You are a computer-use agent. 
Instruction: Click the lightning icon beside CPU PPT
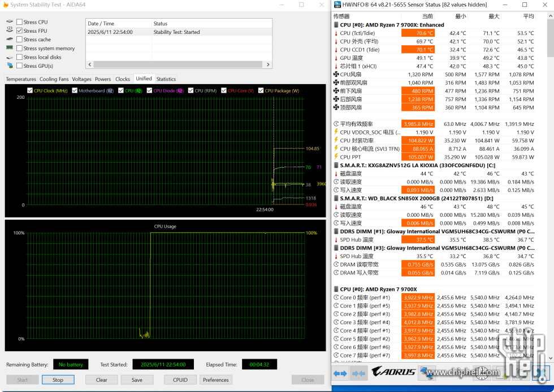coord(336,157)
